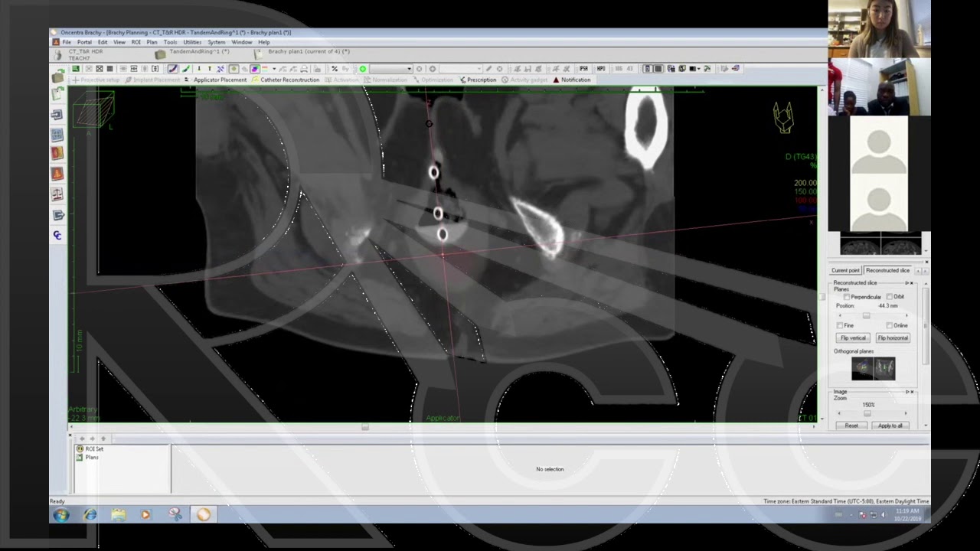The height and width of the screenshot is (551, 980).
Task: Select the left orthogonal plane thumbnail
Action: 862,368
